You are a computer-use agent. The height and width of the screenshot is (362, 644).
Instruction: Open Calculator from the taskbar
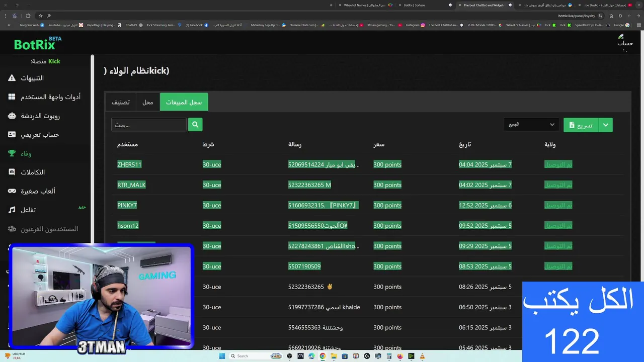tap(389, 356)
